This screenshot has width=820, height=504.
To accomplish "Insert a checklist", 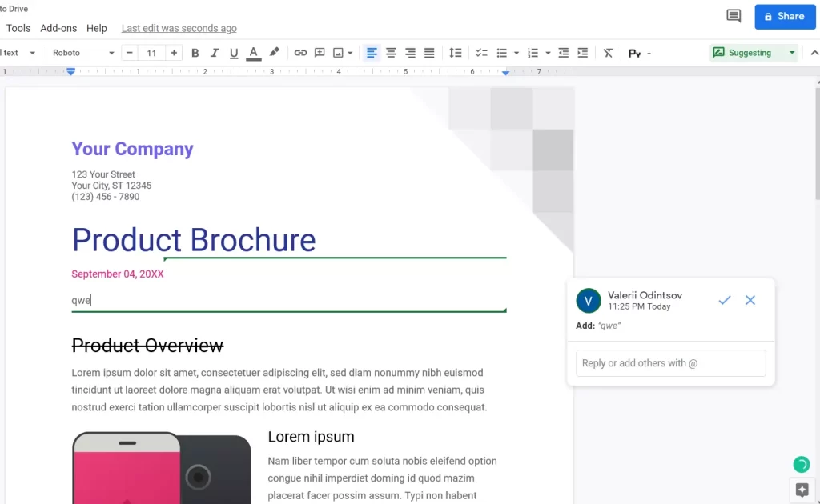I will (x=481, y=53).
